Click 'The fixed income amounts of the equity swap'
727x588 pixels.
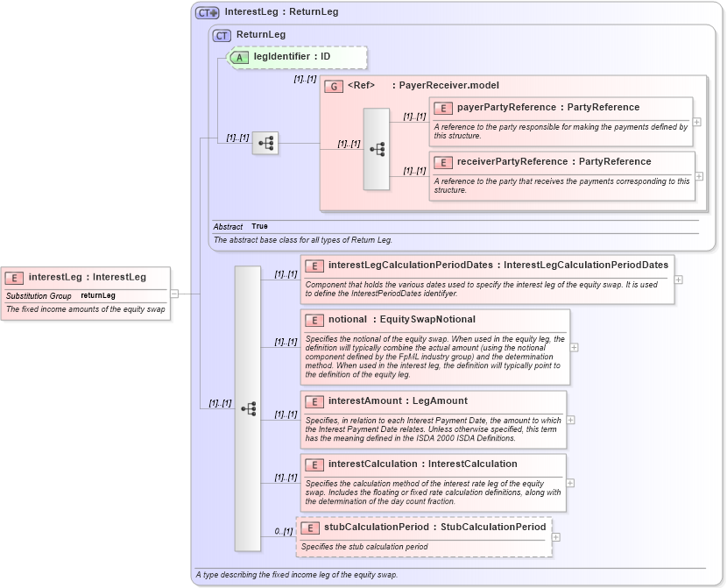click(x=85, y=309)
